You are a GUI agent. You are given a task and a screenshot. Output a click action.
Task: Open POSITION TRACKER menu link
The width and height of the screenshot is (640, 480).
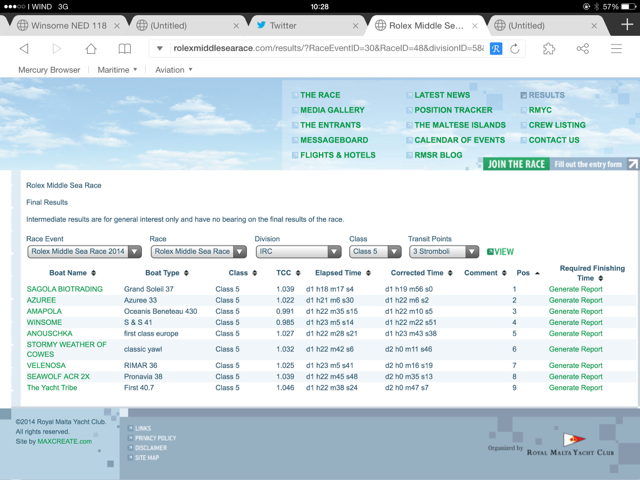click(x=453, y=110)
